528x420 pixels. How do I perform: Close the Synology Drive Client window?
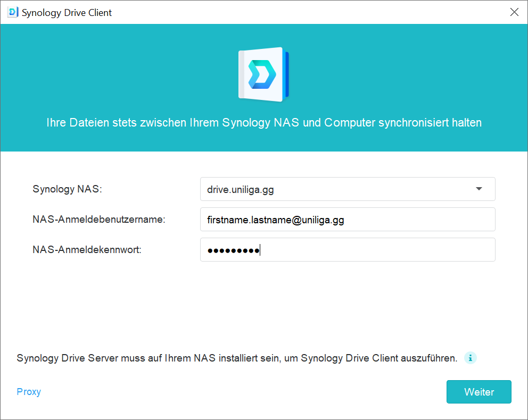click(x=514, y=12)
